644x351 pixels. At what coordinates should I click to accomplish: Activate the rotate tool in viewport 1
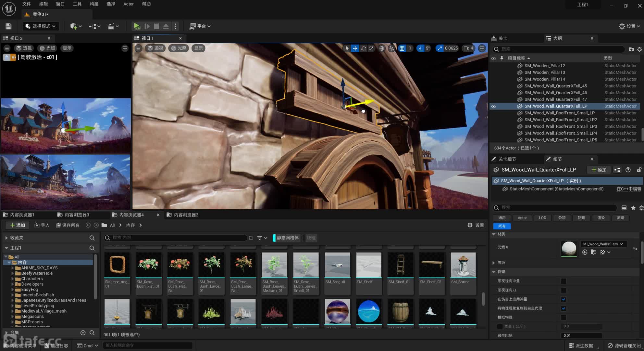pos(364,48)
